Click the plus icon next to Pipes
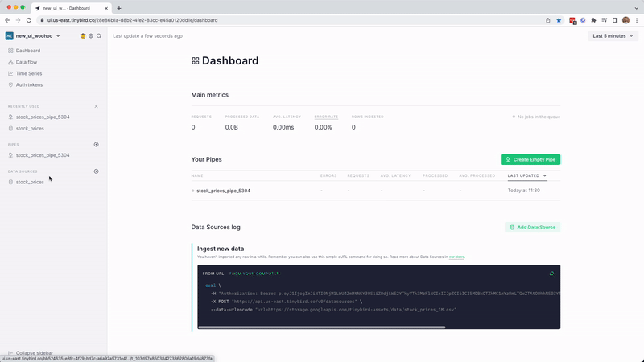644x362 pixels. (97, 145)
